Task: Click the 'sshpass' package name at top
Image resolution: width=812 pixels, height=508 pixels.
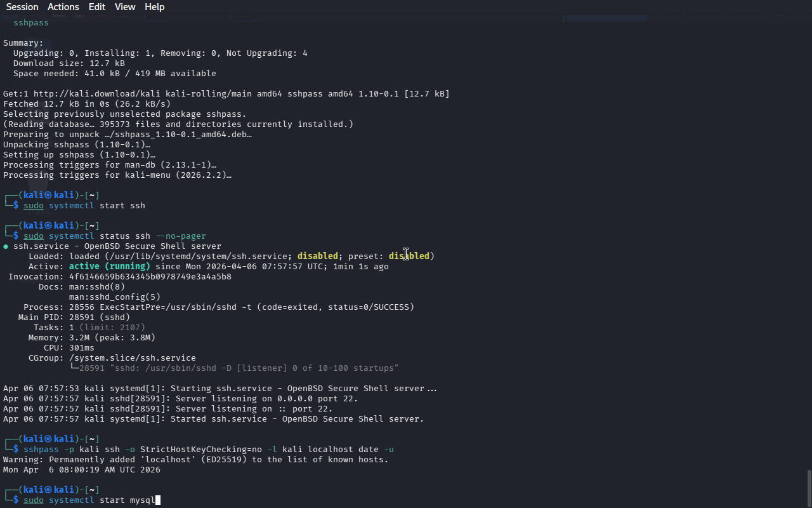Action: coord(30,23)
